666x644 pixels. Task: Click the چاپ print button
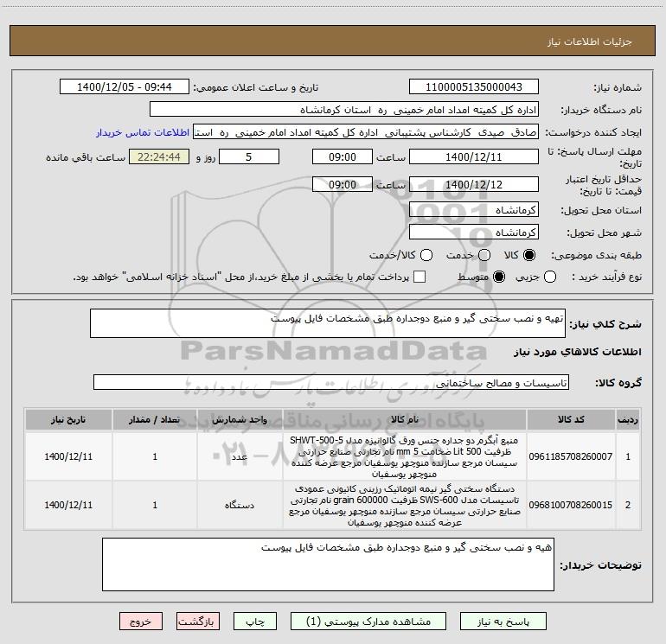[x=255, y=622]
